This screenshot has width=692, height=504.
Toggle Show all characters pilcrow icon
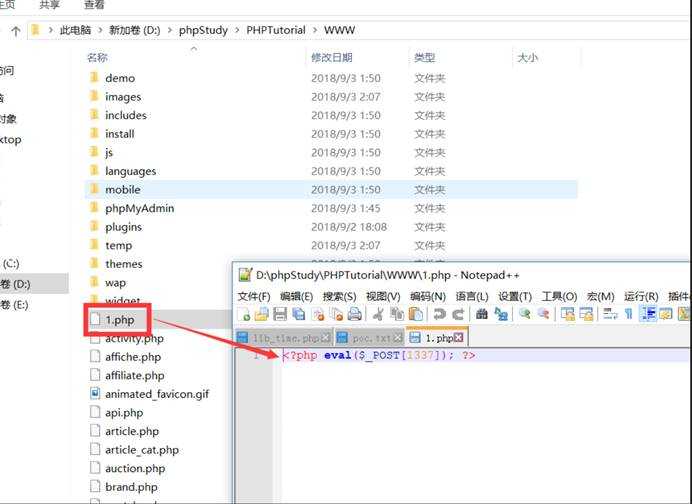click(628, 314)
